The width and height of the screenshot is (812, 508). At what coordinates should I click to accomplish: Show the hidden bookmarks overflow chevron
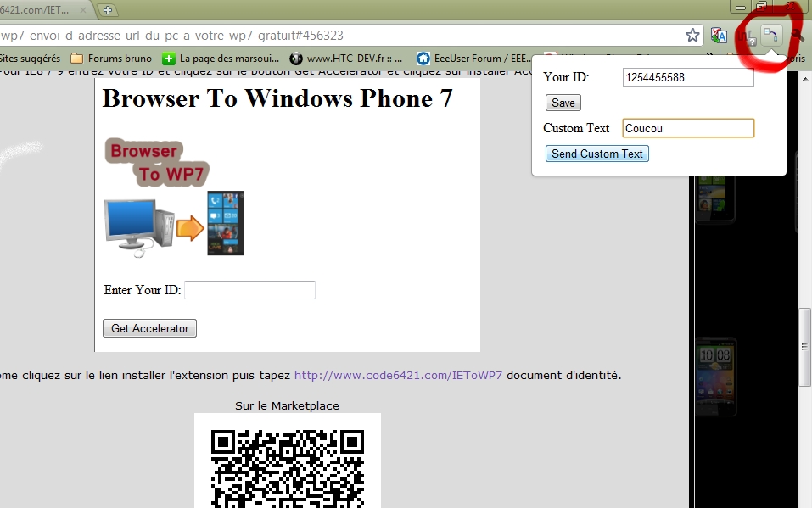pyautogui.click(x=709, y=54)
